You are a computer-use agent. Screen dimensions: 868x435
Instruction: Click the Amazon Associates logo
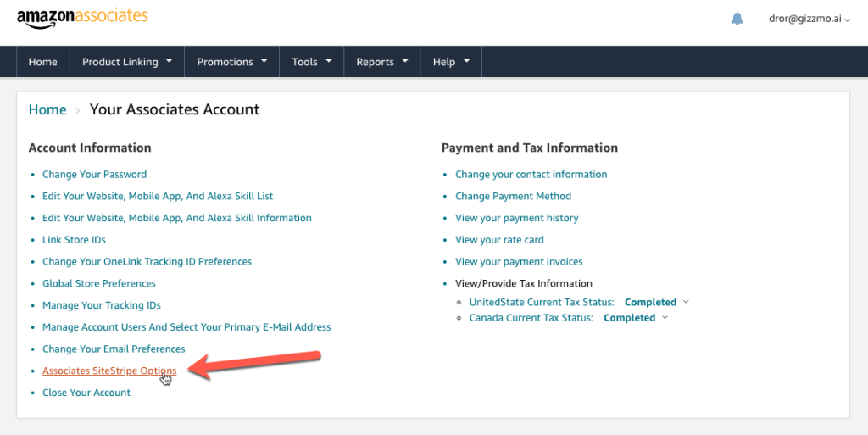[x=82, y=18]
